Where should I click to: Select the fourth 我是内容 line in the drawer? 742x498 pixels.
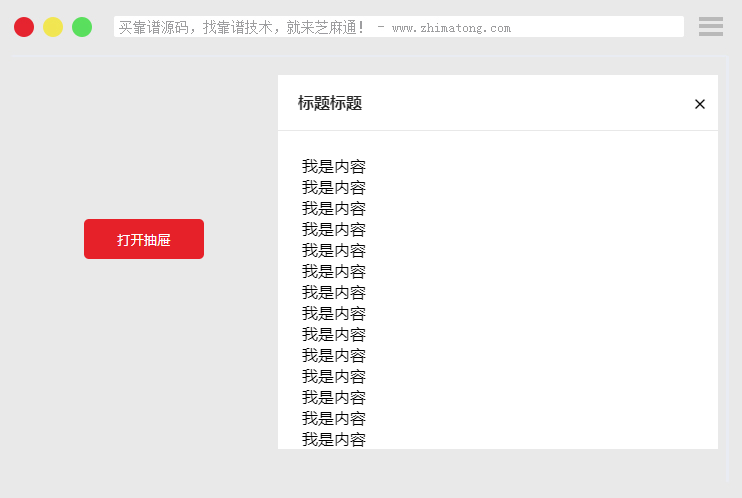334,229
